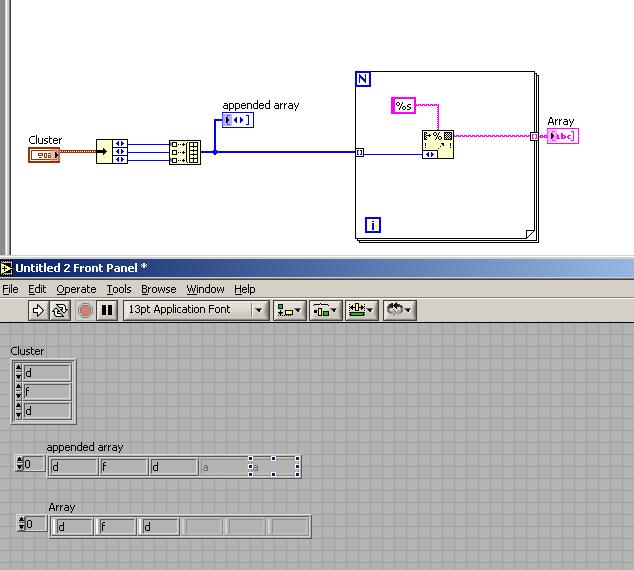Open the 13pt Application Font dropdown

(x=196, y=310)
